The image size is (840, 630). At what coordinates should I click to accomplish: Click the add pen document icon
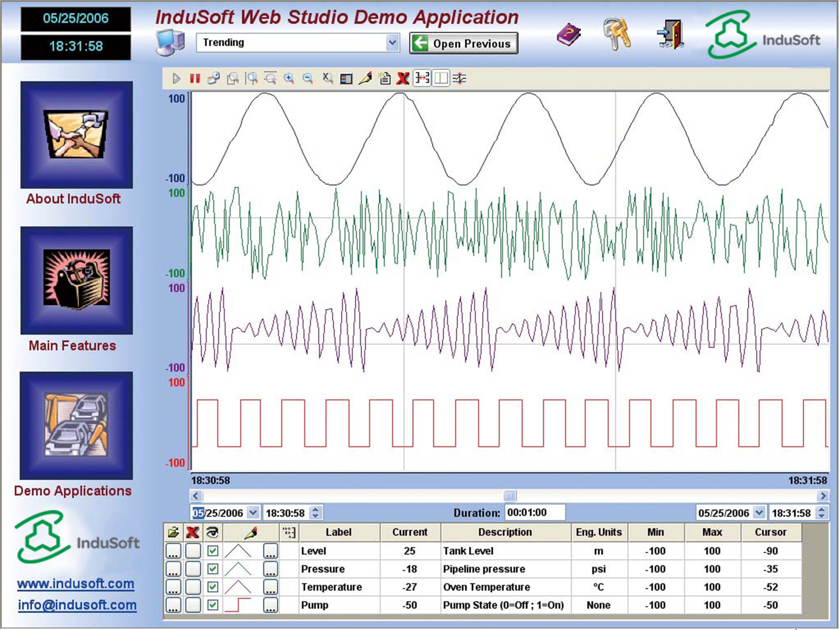[x=385, y=78]
